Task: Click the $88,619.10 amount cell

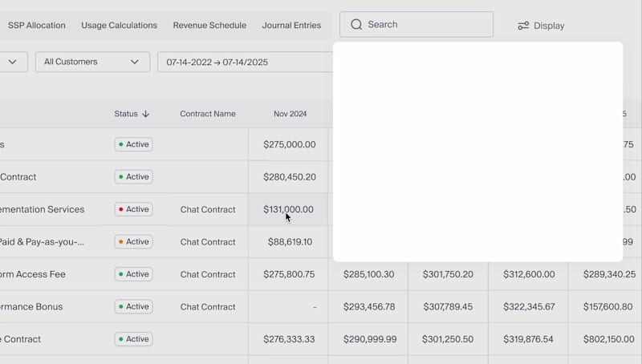Action: coord(290,241)
